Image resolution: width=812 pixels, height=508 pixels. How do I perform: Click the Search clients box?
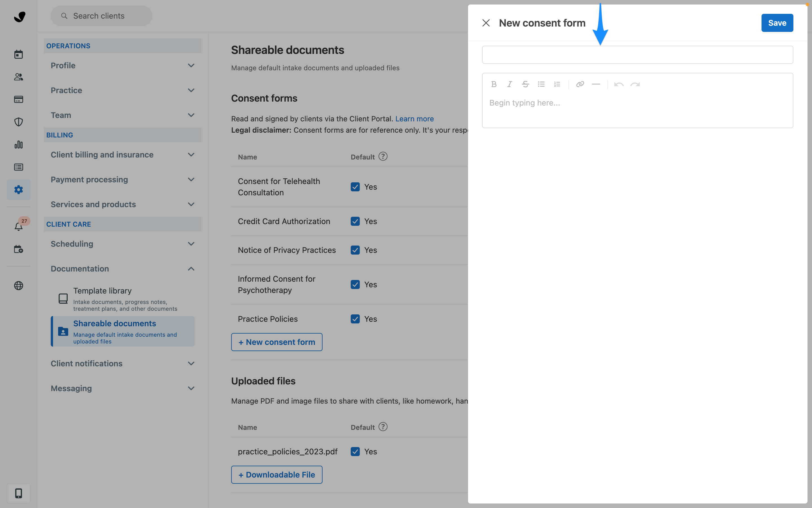(101, 16)
